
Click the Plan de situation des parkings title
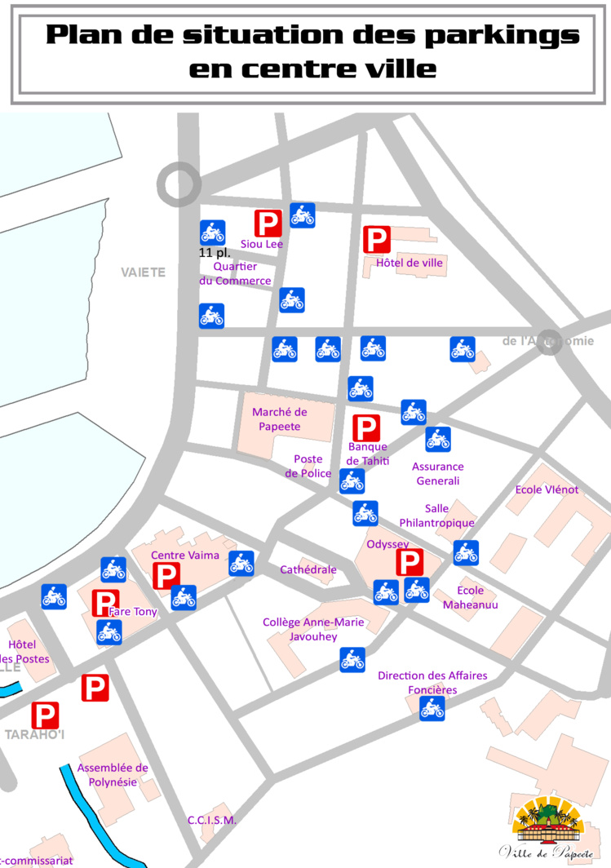(312, 51)
